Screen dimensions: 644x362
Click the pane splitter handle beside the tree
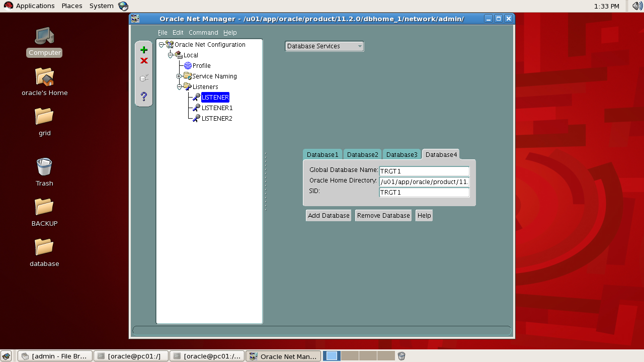[266, 182]
